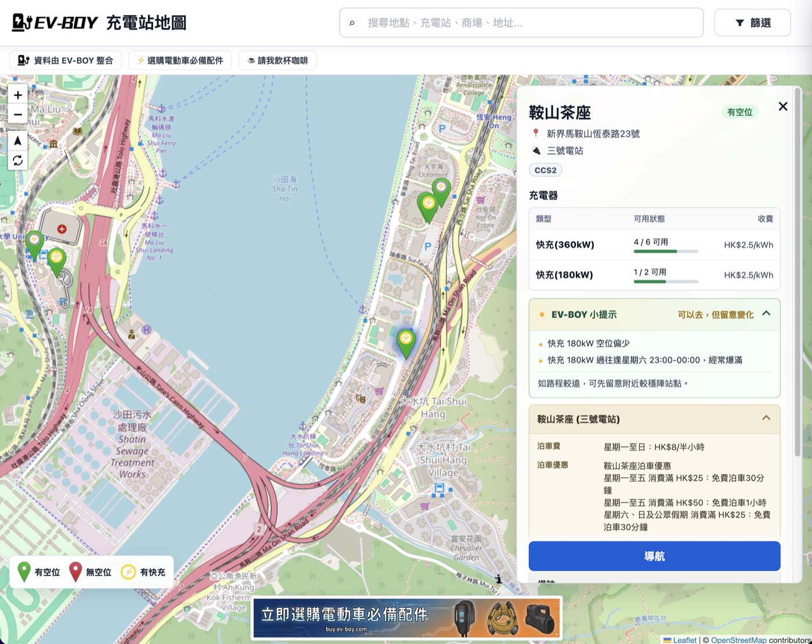Click the 可用狀態 column header
Viewport: 812px width, 644px height.
649,219
